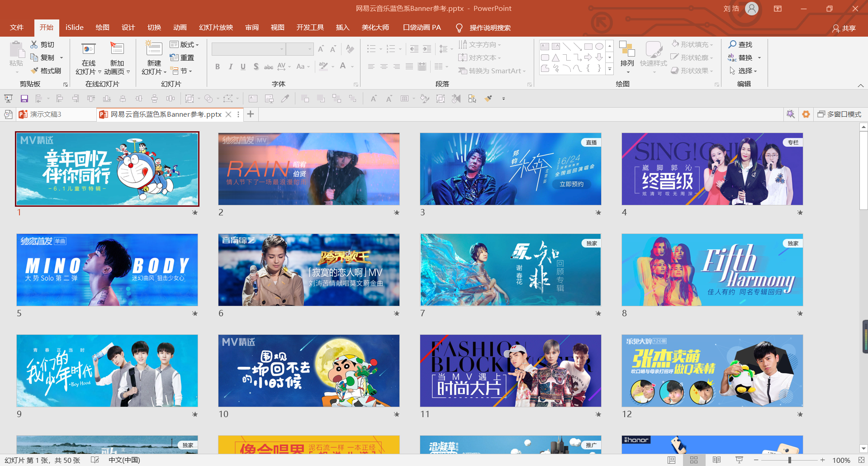Viewport: 868px width, 466px height.
Task: Click the save icon in quick toolbar
Action: pos(24,99)
